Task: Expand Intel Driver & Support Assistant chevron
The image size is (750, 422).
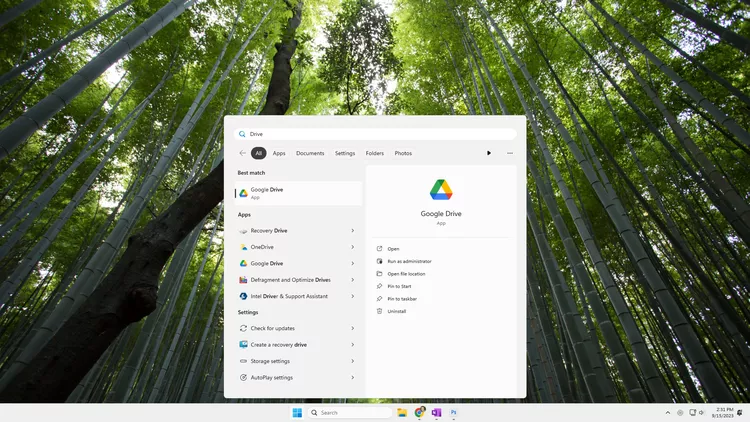Action: click(x=353, y=296)
